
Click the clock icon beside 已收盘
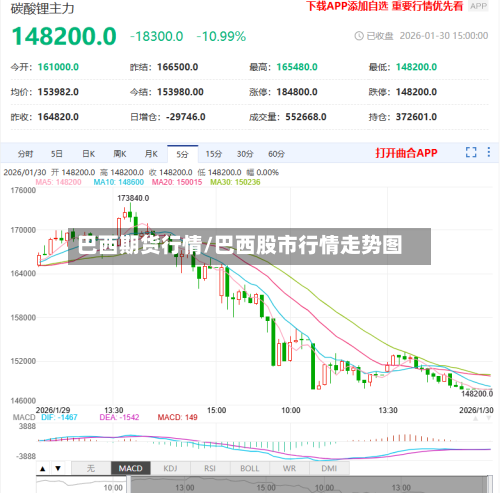pos(359,36)
